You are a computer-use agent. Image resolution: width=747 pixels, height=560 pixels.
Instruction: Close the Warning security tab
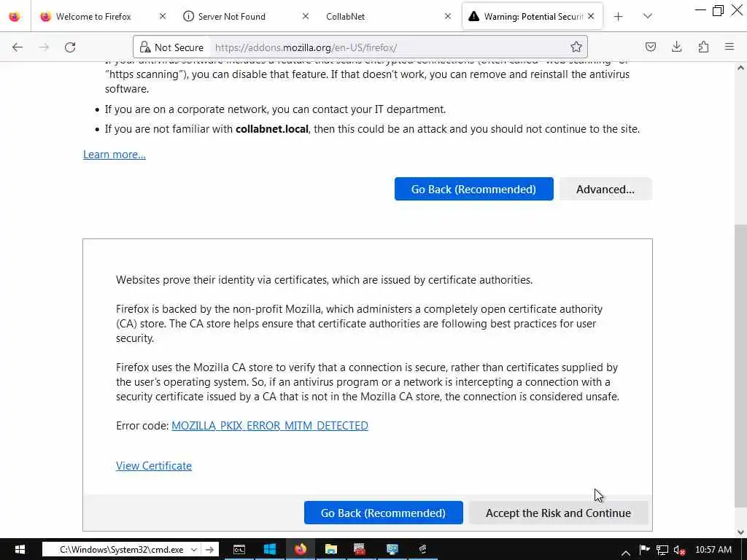[591, 16]
